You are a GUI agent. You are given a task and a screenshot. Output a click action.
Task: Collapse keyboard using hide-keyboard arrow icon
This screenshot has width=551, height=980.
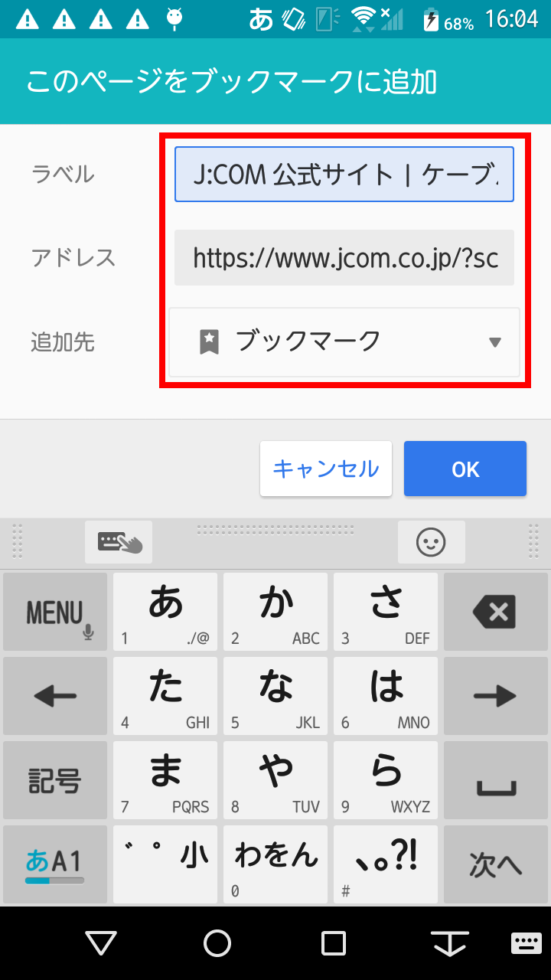tap(450, 943)
